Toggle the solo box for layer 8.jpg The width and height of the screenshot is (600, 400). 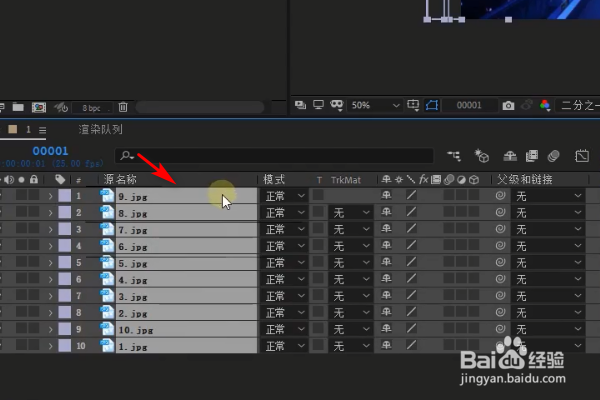pyautogui.click(x=21, y=211)
